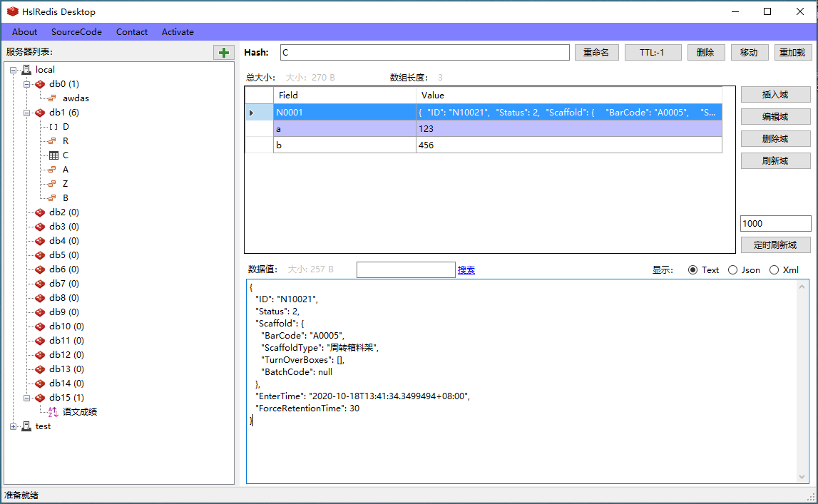Select the local server computer icon
818x504 pixels.
pos(26,70)
